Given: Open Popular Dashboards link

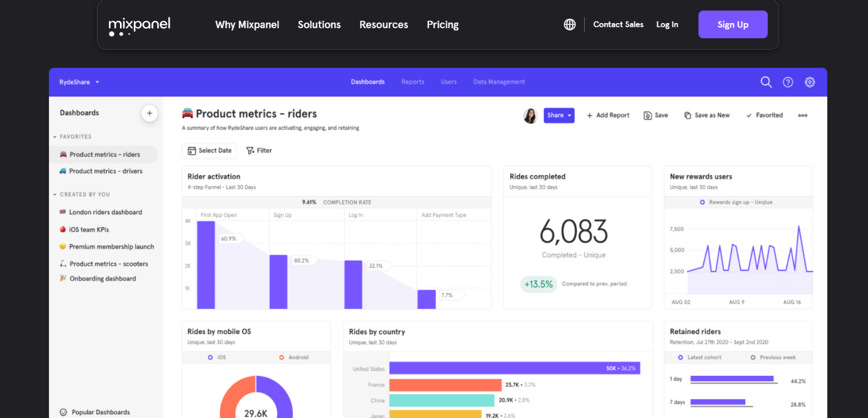Looking at the screenshot, I should pos(100,412).
